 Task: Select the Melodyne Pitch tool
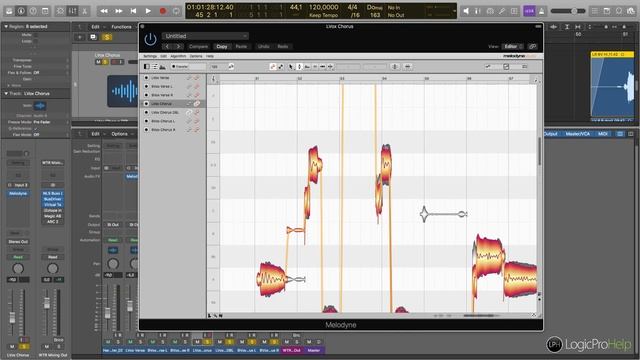tap(299, 67)
